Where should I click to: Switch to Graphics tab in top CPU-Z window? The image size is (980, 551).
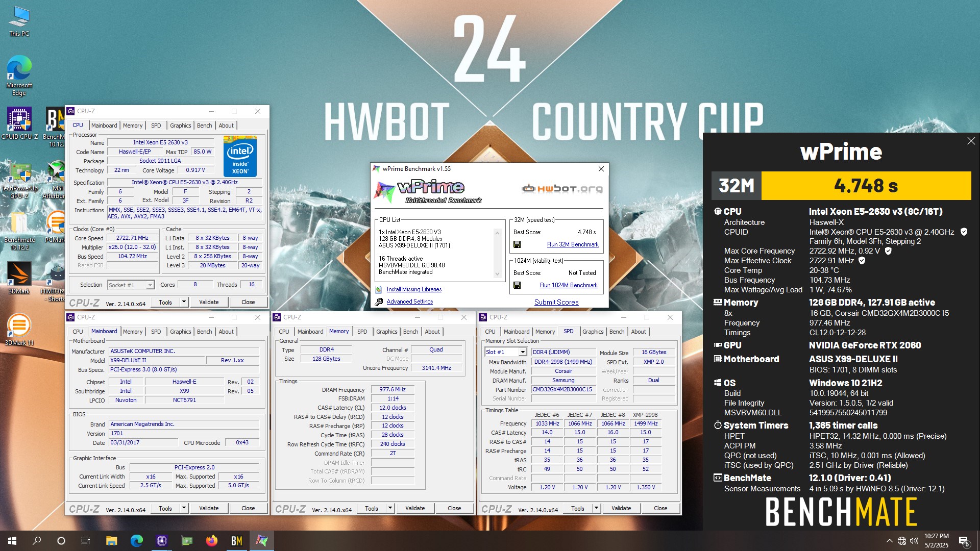181,126
